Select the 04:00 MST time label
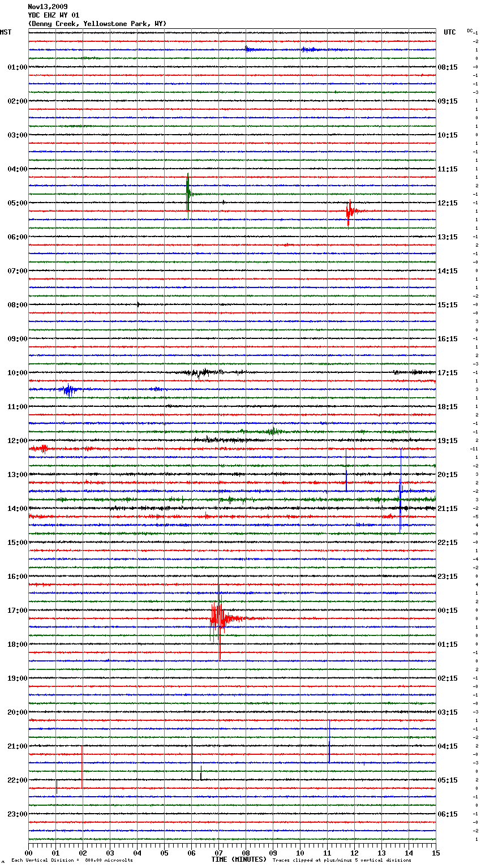Screen dimensions: 481x868 [17, 169]
